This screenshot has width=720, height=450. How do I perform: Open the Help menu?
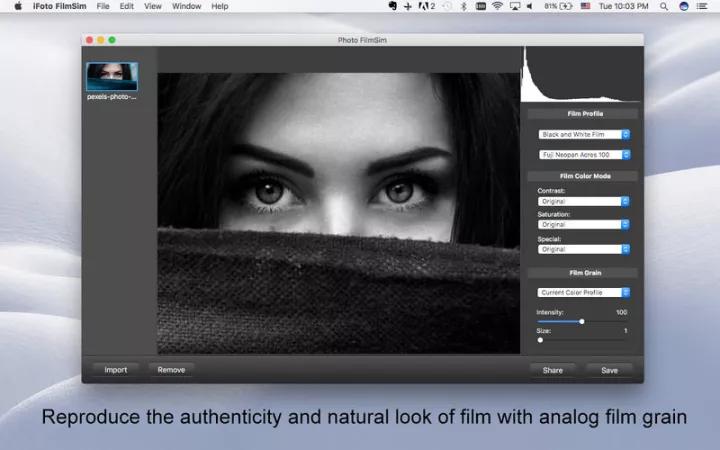pyautogui.click(x=219, y=6)
